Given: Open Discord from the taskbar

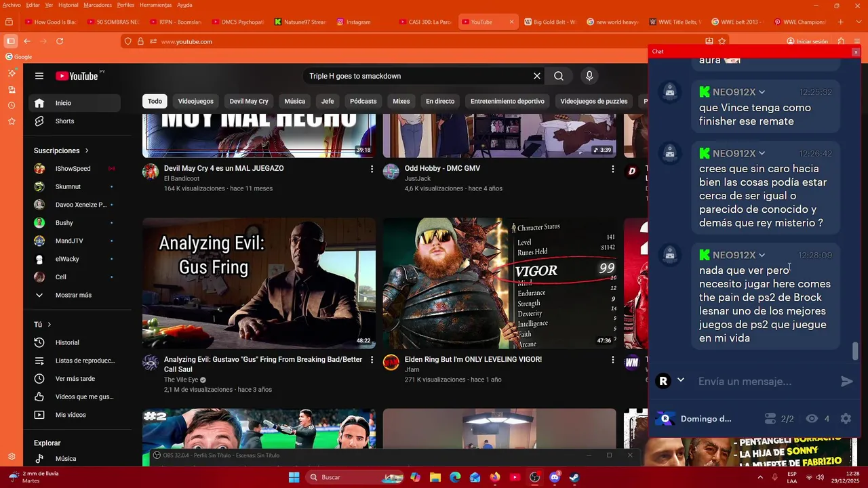Looking at the screenshot, I should pyautogui.click(x=555, y=477).
